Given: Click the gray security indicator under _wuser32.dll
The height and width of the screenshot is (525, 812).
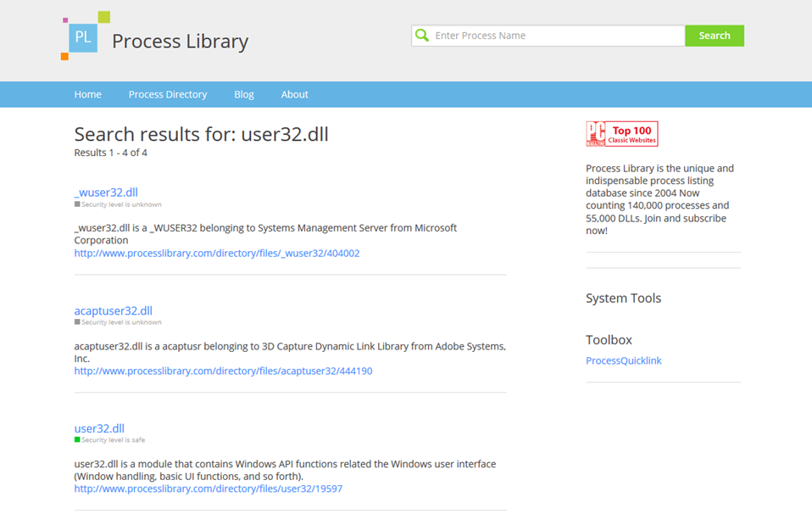Looking at the screenshot, I should coord(77,204).
